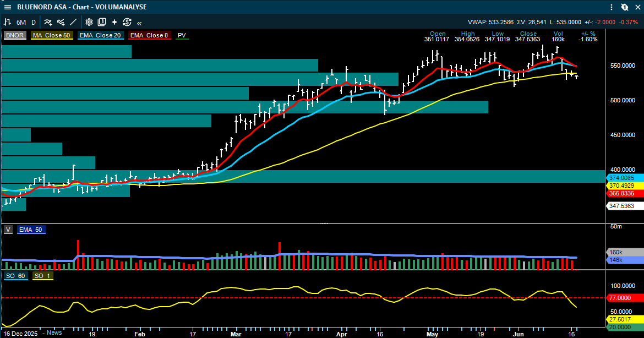Click the Apr label on time axis
This screenshot has height=338, width=644.
(342, 334)
